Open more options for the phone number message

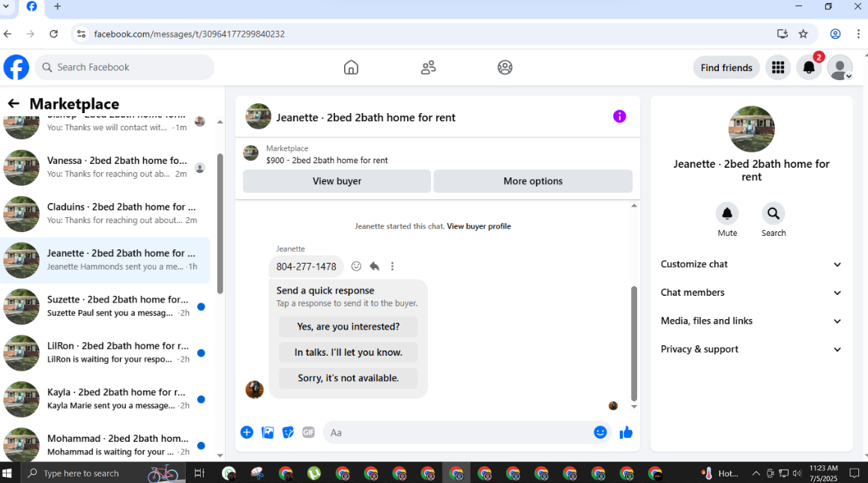[393, 266]
